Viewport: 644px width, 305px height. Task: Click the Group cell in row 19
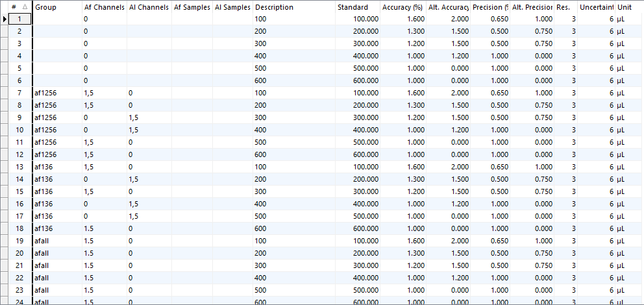pos(57,241)
